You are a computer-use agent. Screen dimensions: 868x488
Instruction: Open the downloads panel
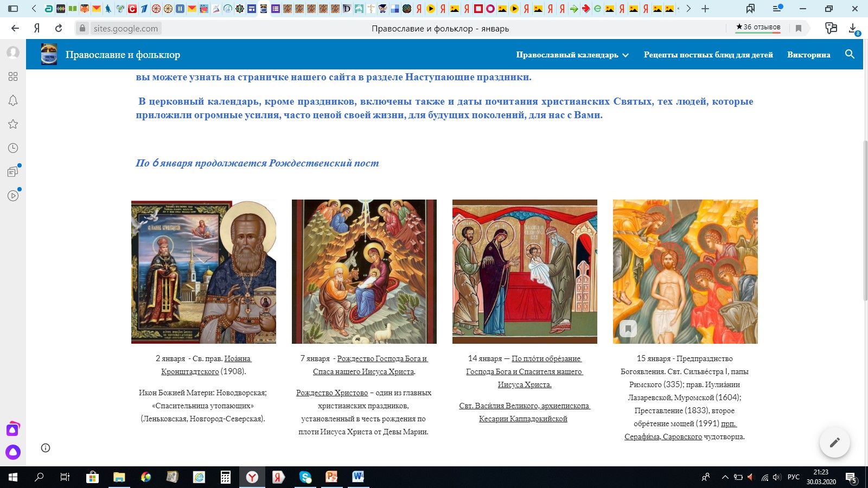click(x=853, y=28)
